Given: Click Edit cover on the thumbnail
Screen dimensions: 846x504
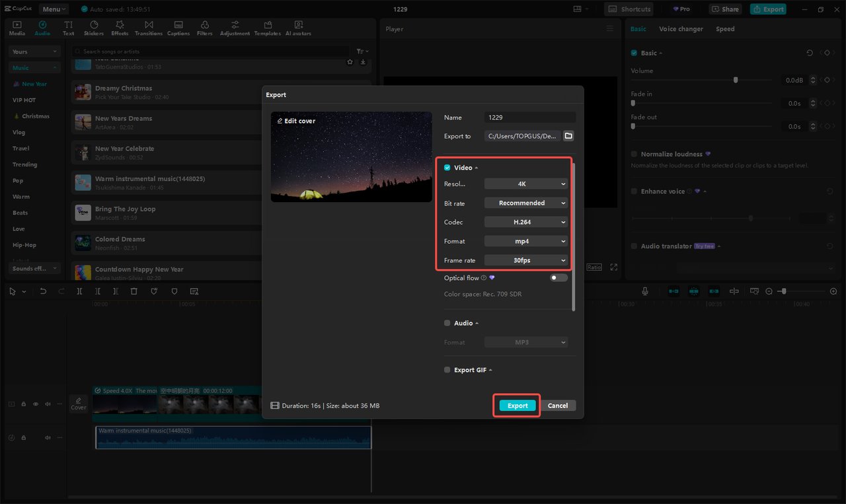Looking at the screenshot, I should point(296,121).
